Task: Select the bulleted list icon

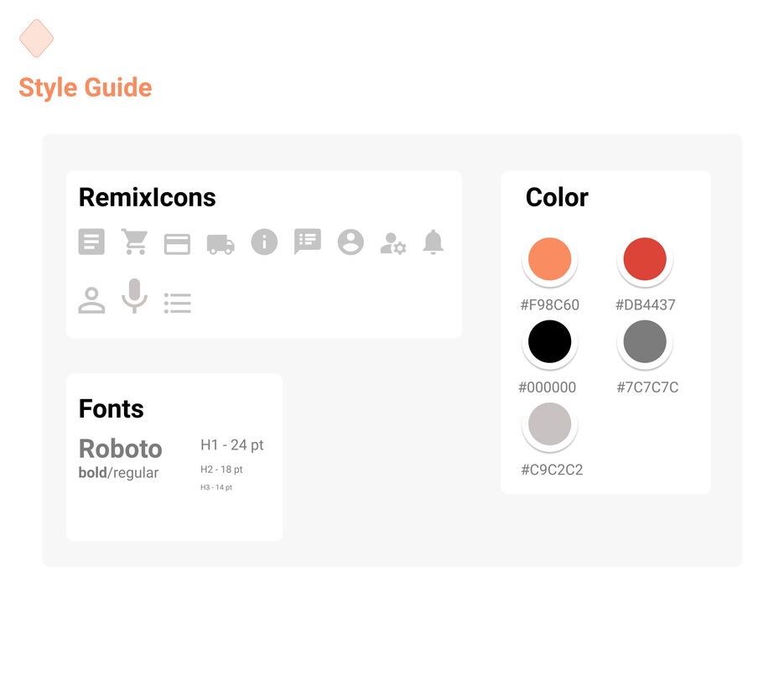Action: pyautogui.click(x=178, y=303)
